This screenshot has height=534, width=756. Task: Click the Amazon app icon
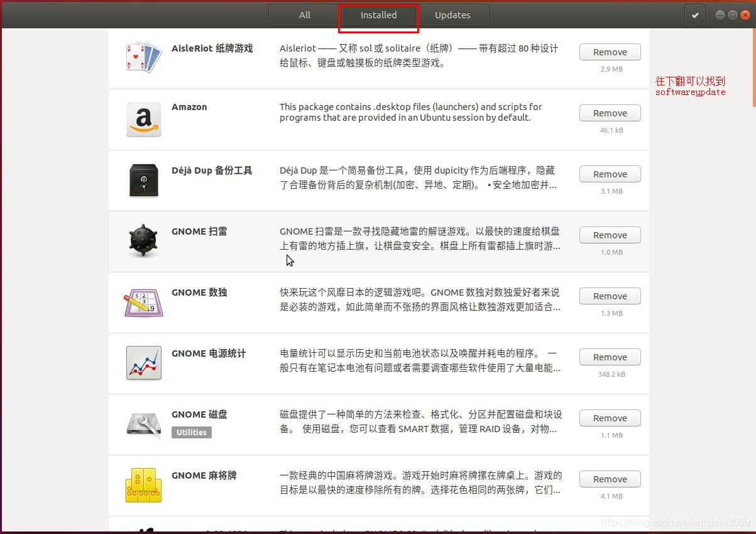tap(144, 120)
